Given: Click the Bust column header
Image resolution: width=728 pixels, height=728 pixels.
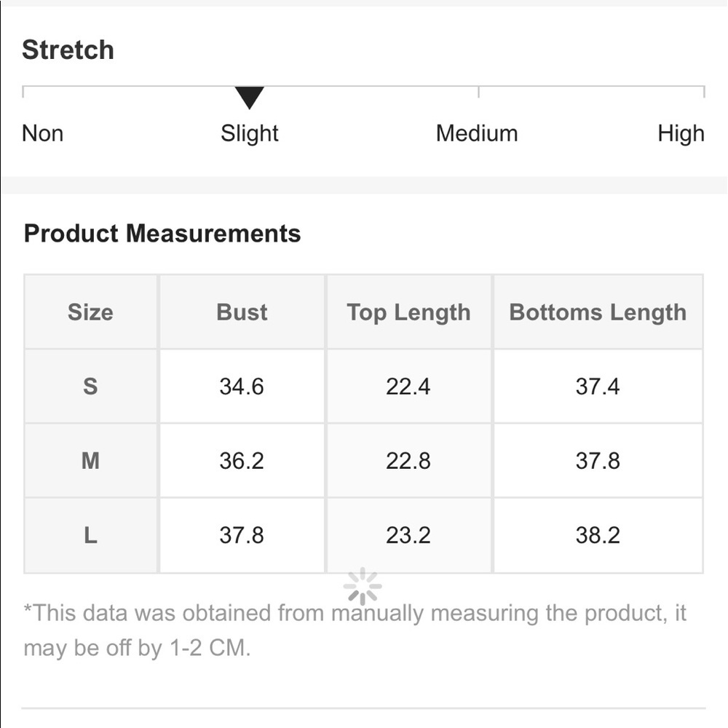Looking at the screenshot, I should [x=242, y=312].
